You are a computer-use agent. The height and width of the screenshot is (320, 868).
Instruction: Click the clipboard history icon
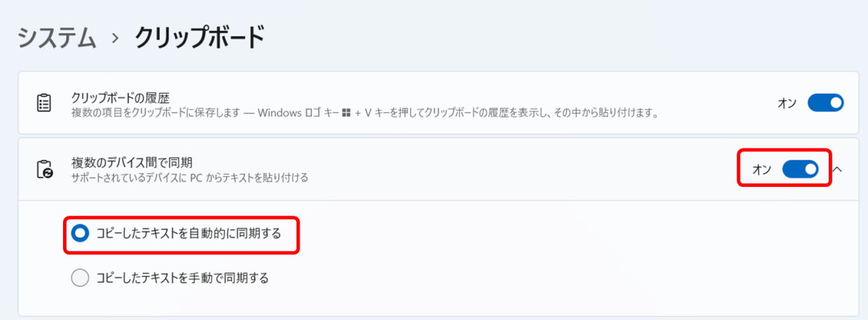(44, 104)
